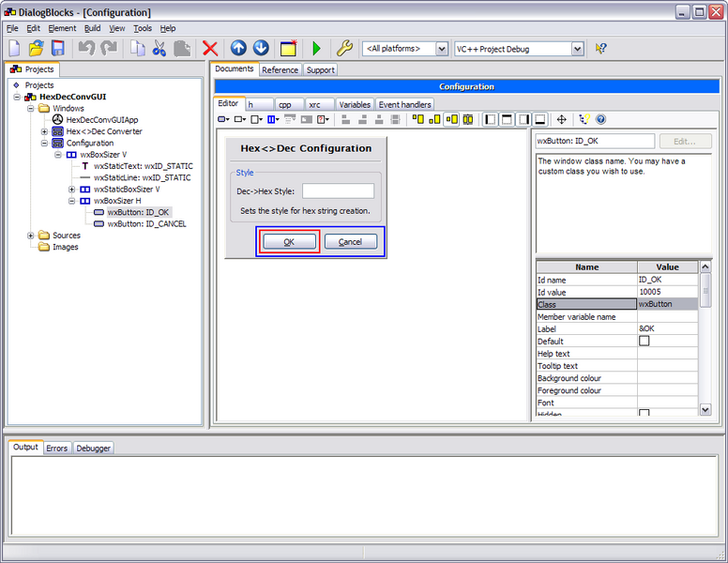The width and height of the screenshot is (728, 563).
Task: Create a new project with the blank page icon
Action: pos(14,48)
